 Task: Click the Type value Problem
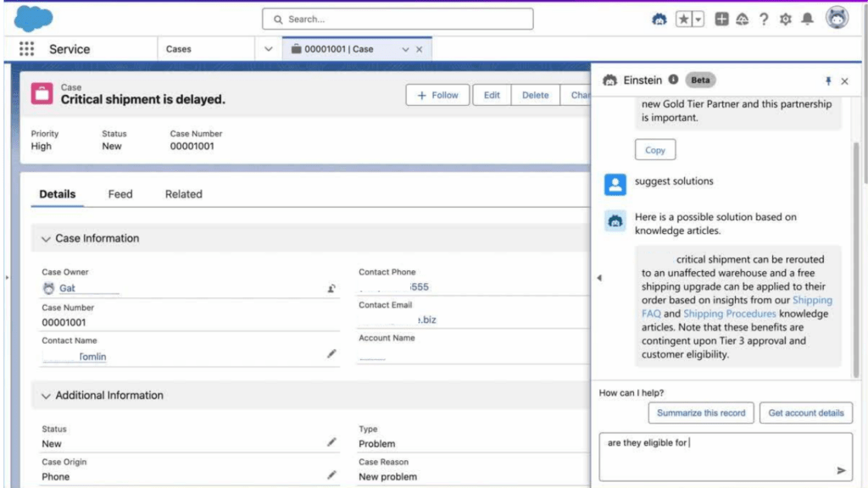[x=377, y=444]
